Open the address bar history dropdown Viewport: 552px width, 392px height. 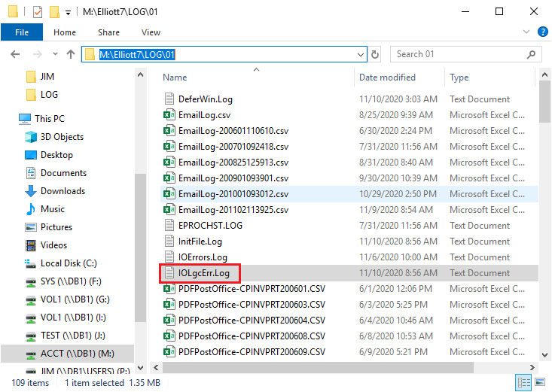tap(361, 54)
